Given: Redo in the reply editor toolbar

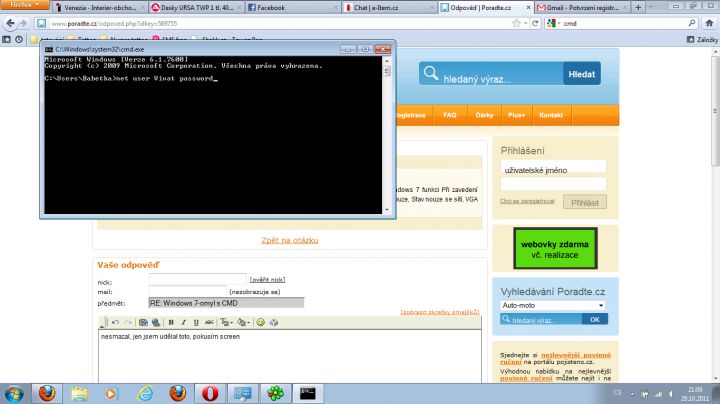Looking at the screenshot, I should 128,322.
